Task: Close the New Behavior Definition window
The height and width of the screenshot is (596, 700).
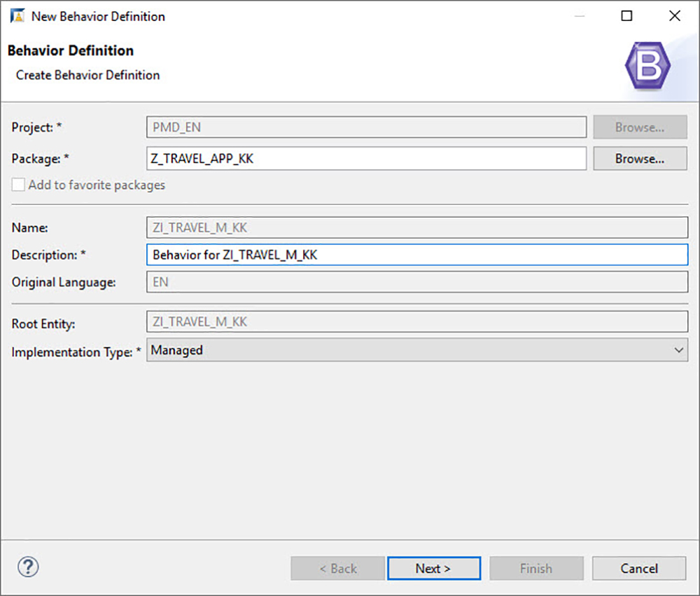Action: (x=674, y=15)
